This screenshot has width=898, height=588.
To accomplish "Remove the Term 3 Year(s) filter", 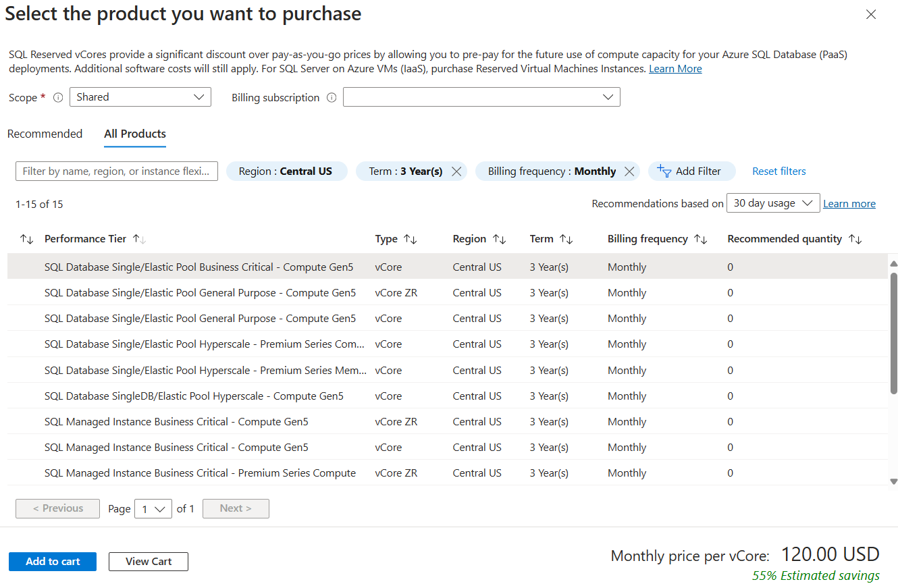I will pos(456,171).
